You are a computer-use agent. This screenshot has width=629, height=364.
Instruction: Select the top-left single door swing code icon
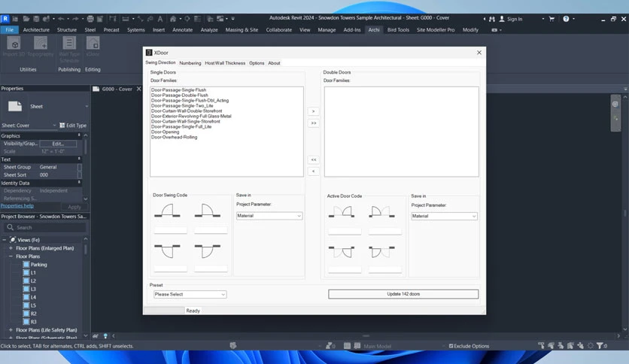(167, 211)
